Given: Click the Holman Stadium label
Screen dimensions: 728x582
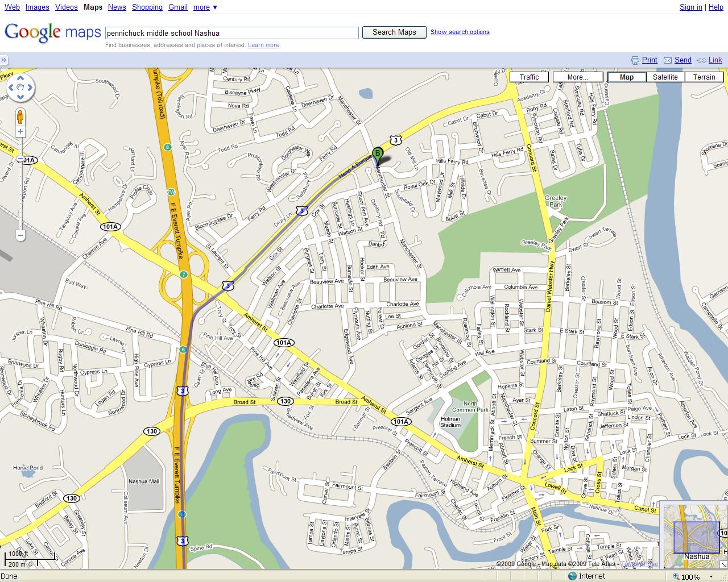Looking at the screenshot, I should click(x=450, y=422).
